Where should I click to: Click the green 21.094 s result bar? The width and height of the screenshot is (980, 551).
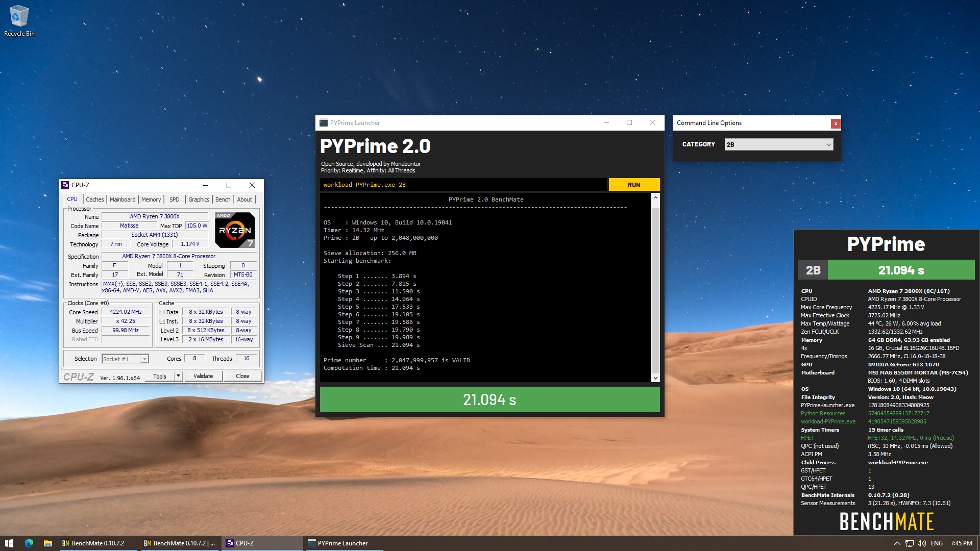tap(489, 399)
